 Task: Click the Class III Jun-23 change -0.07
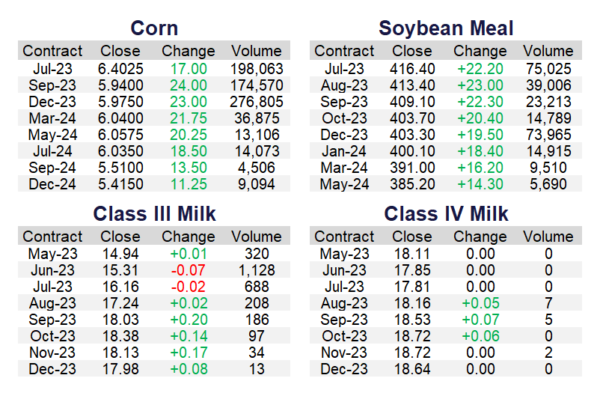click(x=188, y=270)
